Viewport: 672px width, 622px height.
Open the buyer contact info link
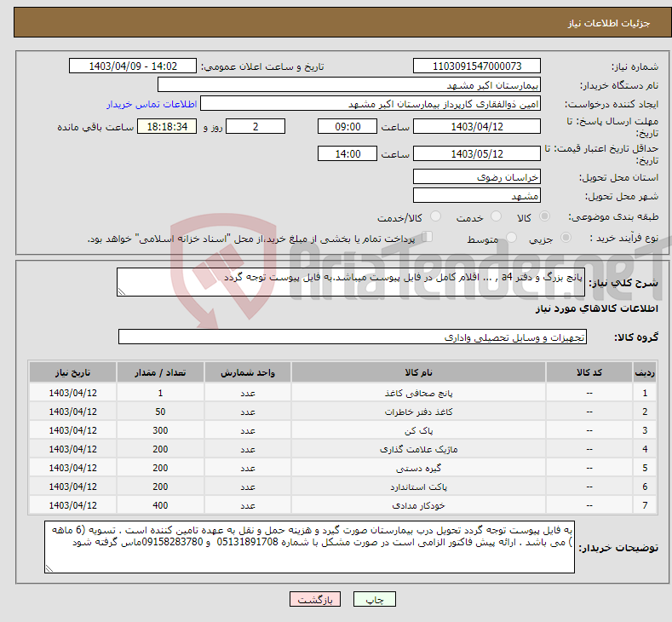(152, 104)
